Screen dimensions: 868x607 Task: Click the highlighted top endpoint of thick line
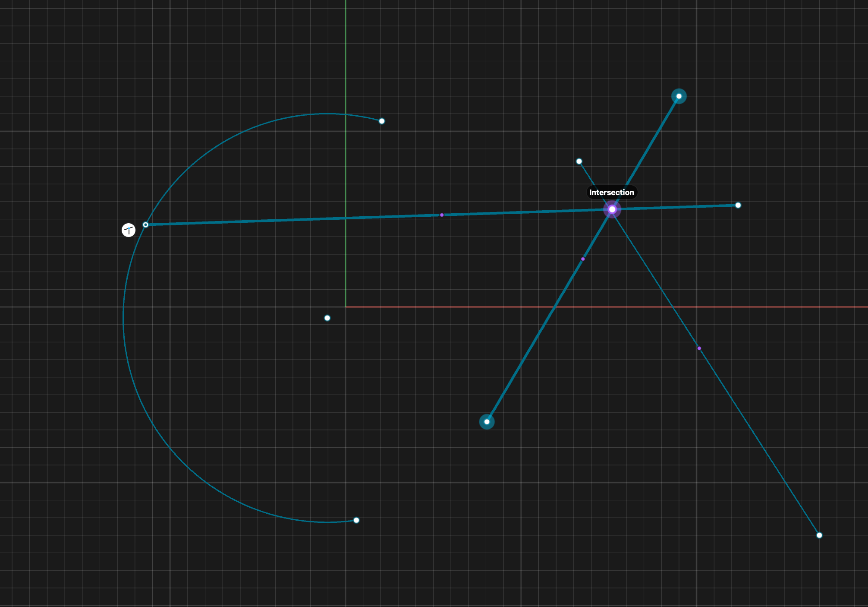coord(679,96)
